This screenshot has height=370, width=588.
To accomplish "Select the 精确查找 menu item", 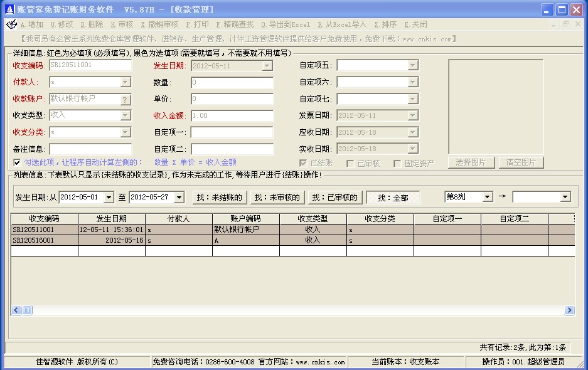I will click(235, 24).
